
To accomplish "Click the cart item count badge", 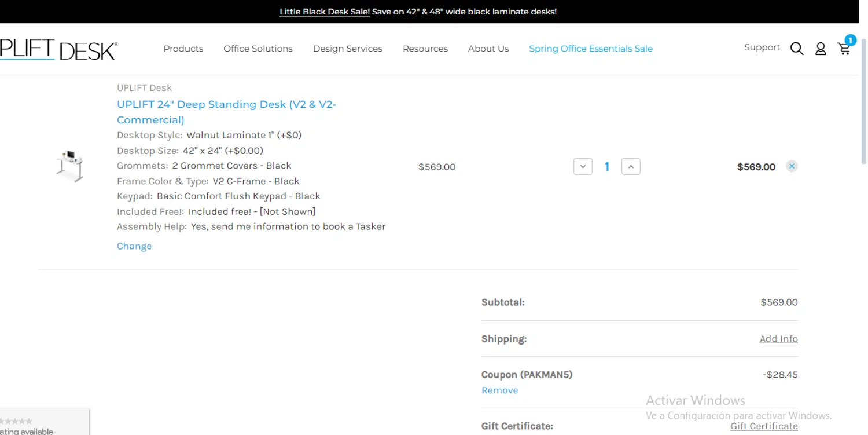I will point(850,40).
